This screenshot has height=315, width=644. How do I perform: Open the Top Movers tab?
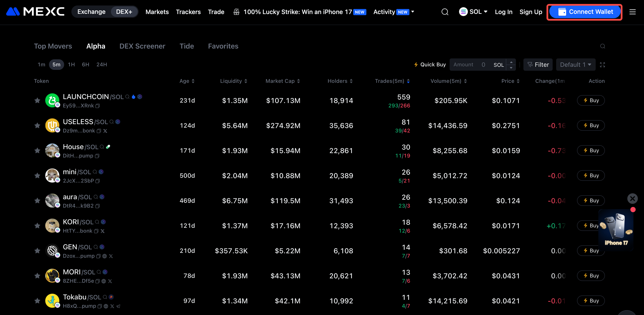coord(53,46)
